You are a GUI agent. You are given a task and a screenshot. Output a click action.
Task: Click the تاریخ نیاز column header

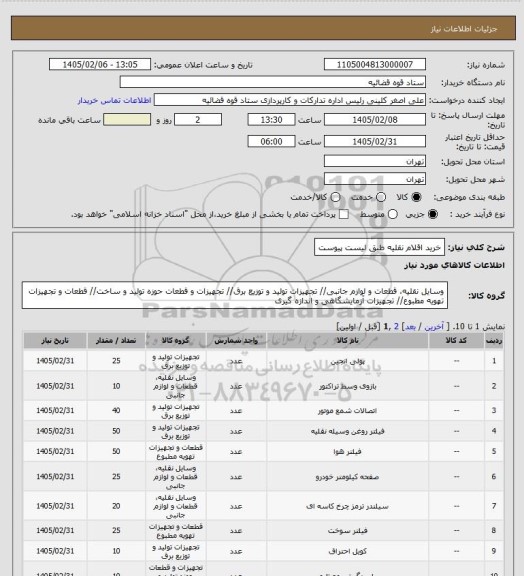coord(55,341)
